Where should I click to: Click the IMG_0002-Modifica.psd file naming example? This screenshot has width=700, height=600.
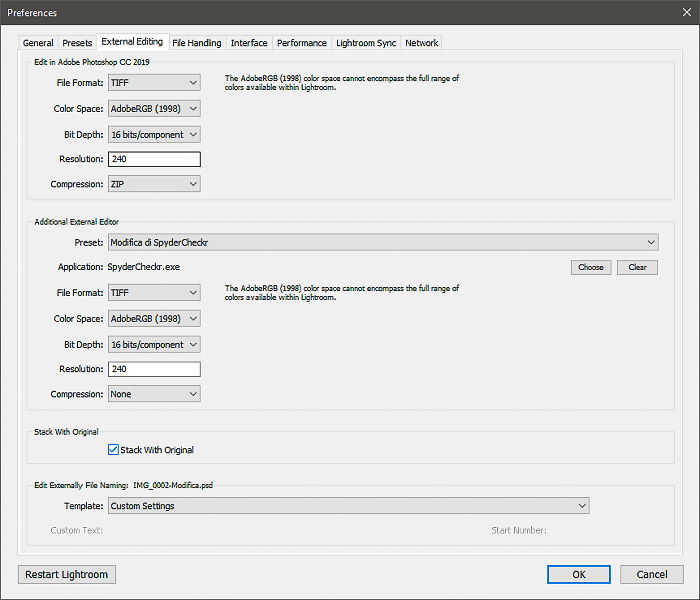(x=173, y=485)
